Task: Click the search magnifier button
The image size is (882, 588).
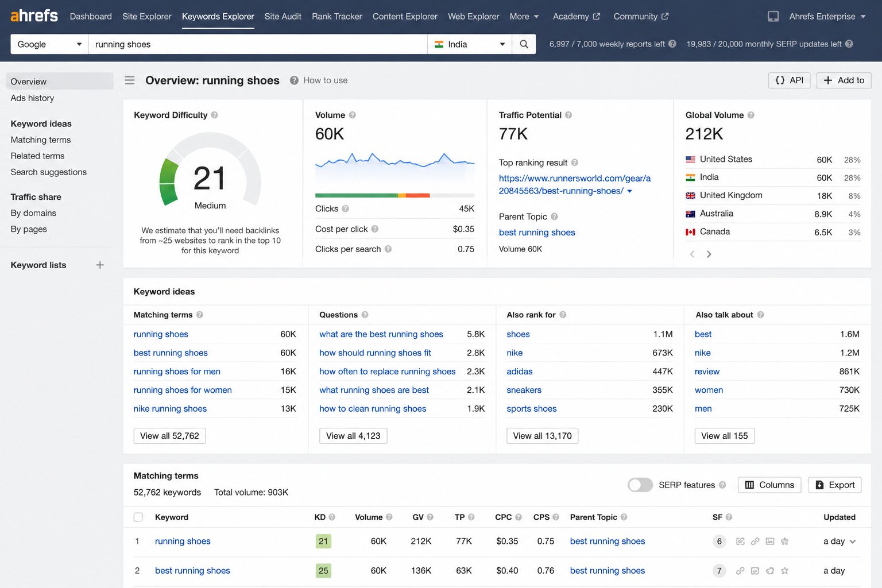Action: 524,44
